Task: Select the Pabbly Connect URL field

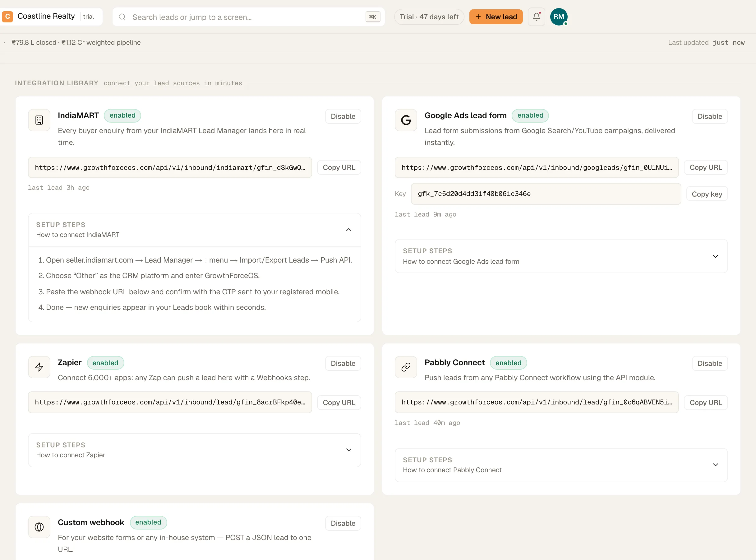Action: (537, 402)
